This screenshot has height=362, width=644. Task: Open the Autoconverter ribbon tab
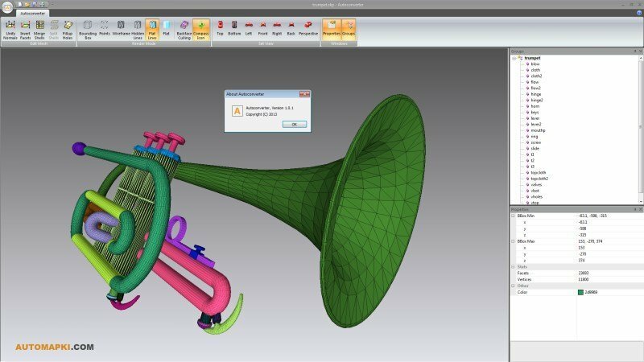coord(32,14)
